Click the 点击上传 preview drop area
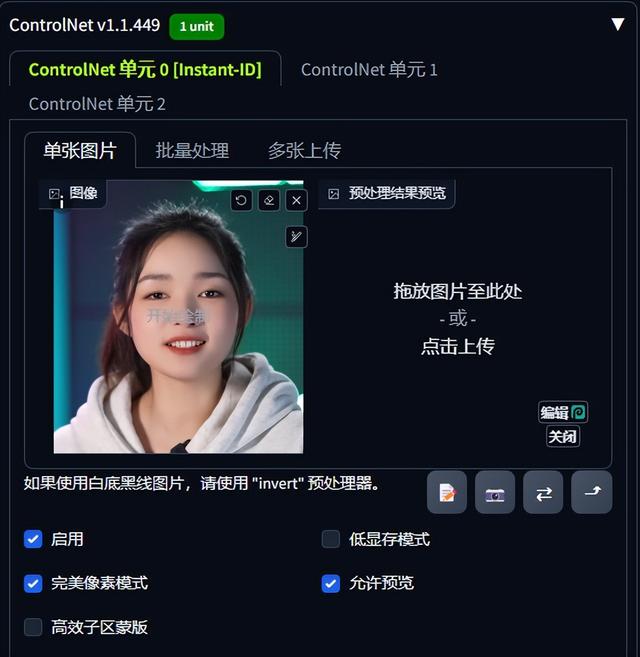This screenshot has width=640, height=657. [x=458, y=319]
